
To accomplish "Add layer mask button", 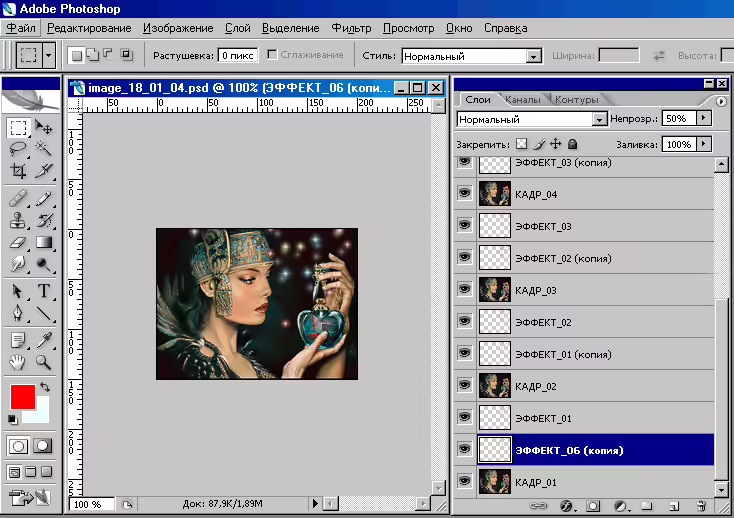I will 593,506.
